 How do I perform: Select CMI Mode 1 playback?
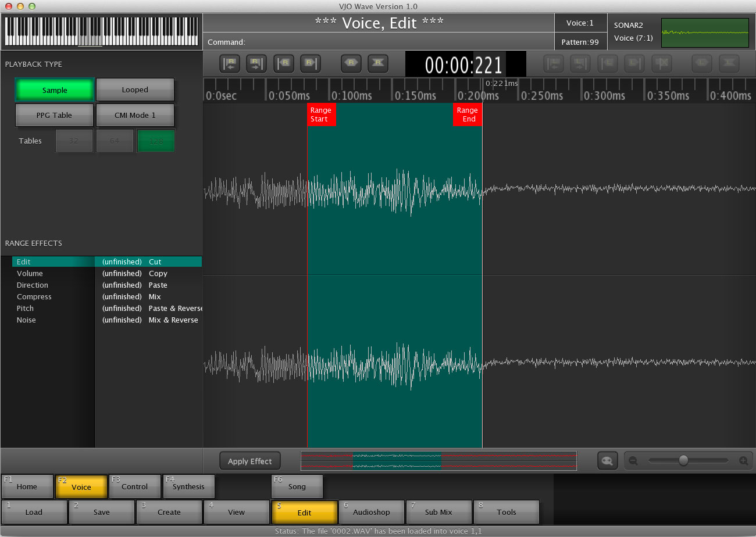[x=135, y=115]
